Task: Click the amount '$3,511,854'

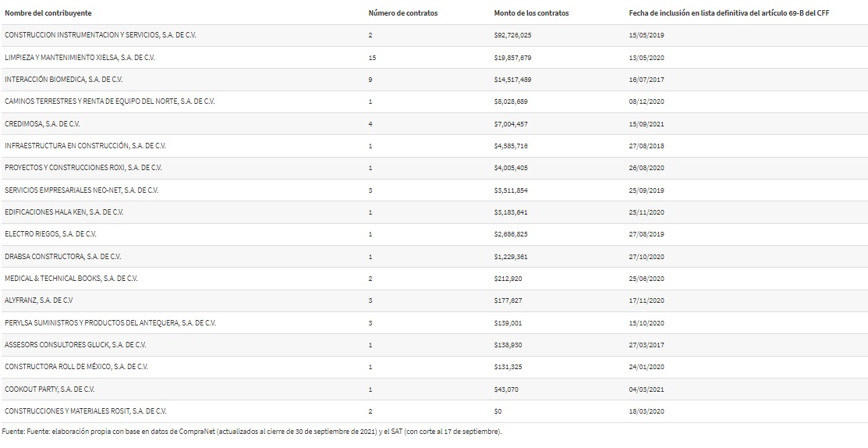Action: tap(511, 190)
